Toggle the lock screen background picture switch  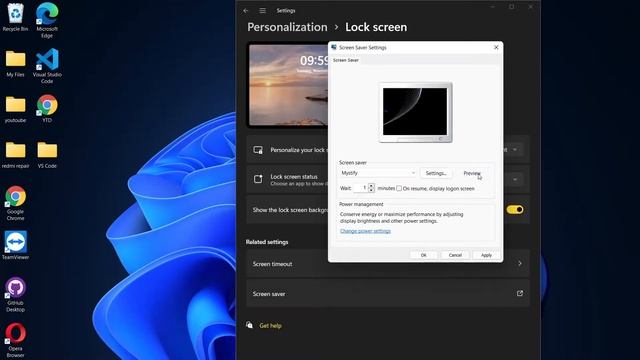[x=515, y=209]
